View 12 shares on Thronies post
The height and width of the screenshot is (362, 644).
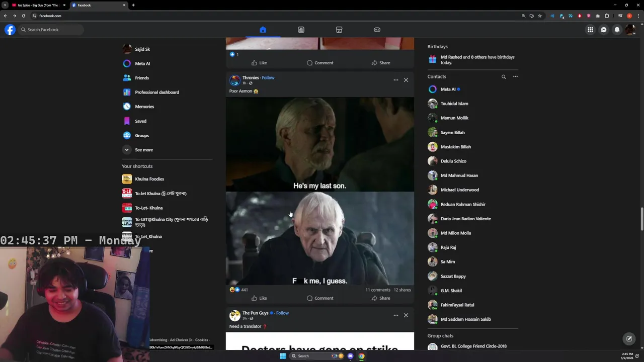[402, 290]
